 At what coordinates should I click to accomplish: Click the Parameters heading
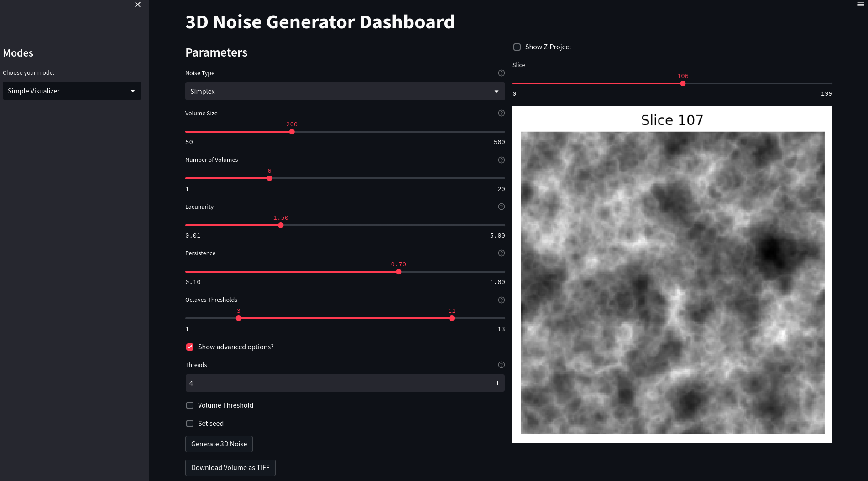click(x=216, y=52)
